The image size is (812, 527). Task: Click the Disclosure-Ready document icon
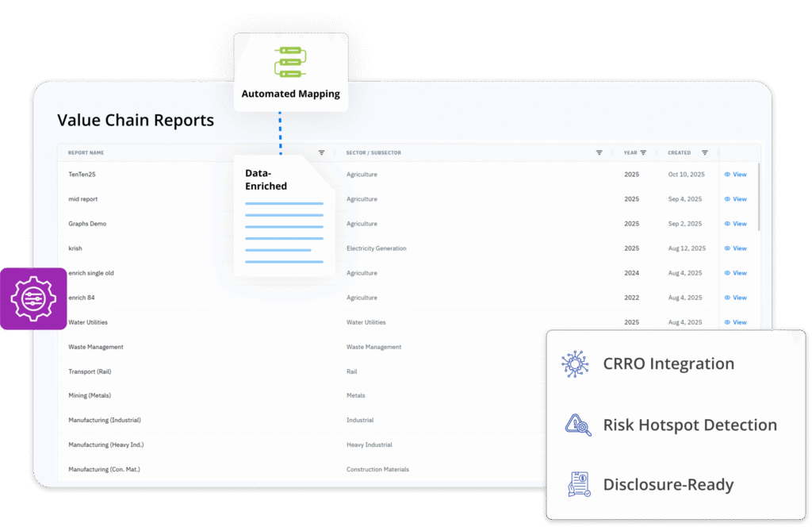(578, 484)
